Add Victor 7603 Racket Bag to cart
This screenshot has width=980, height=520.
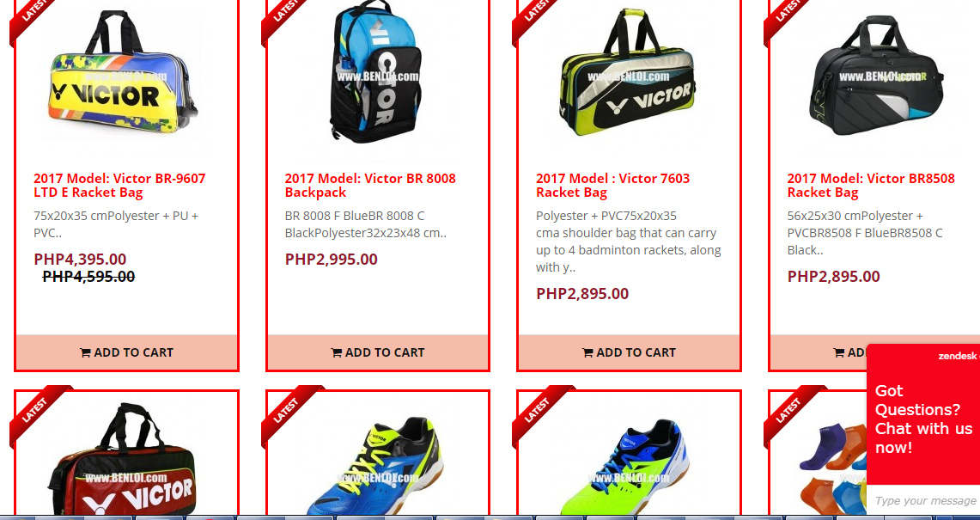click(629, 352)
